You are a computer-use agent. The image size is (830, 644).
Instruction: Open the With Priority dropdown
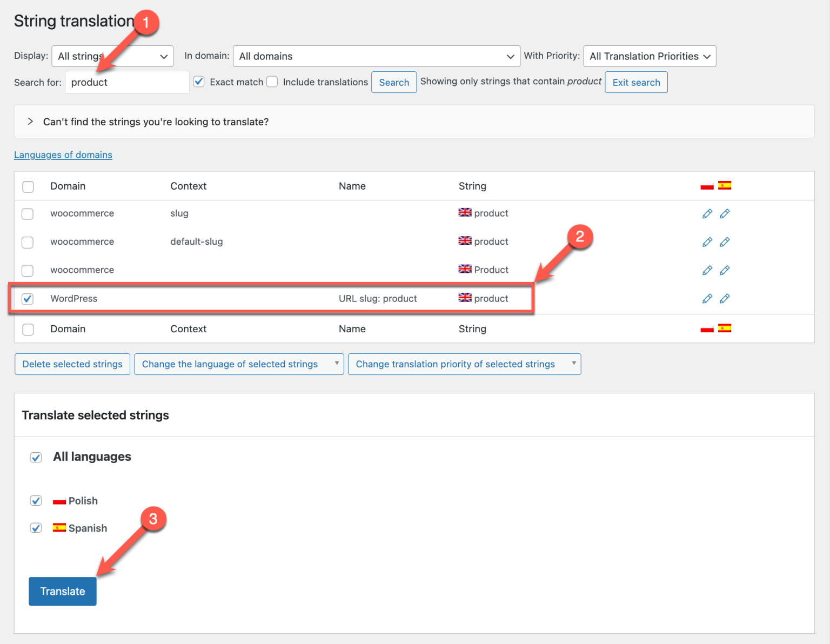(x=650, y=56)
